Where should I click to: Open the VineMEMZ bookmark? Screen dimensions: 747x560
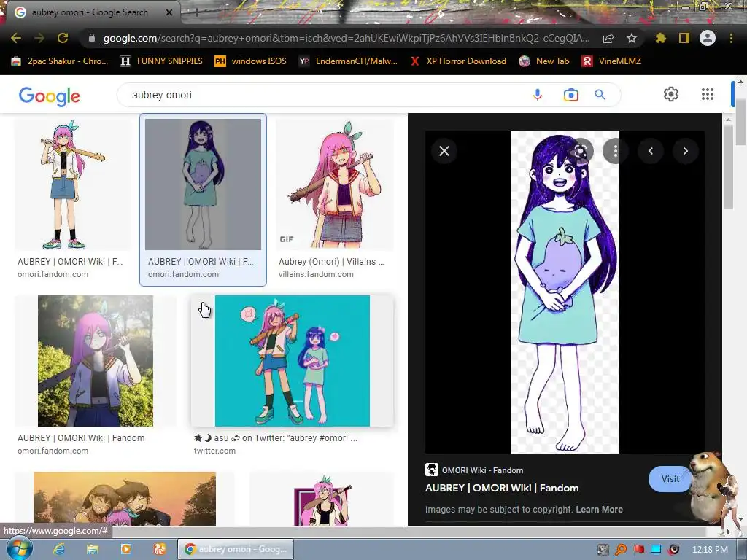[611, 61]
